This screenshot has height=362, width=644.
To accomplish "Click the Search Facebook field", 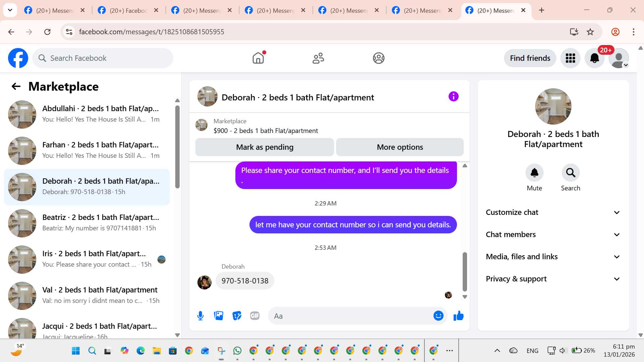I will (103, 58).
